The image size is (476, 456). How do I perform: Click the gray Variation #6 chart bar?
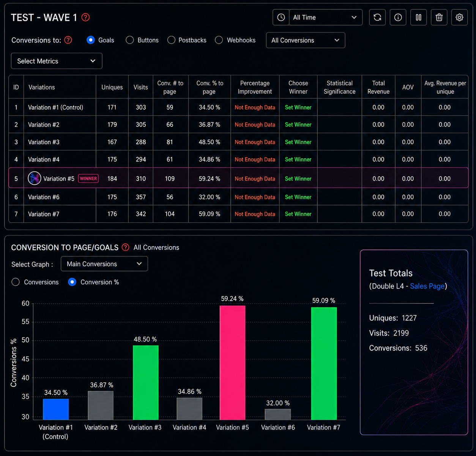pos(278,414)
